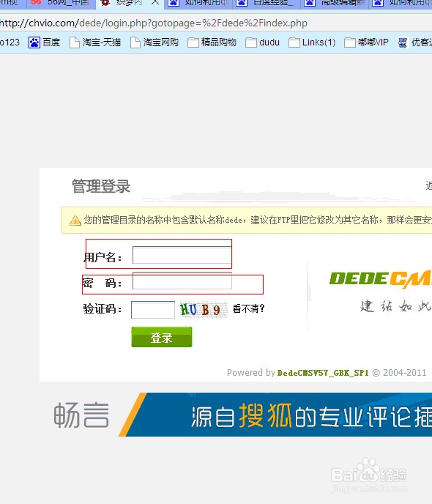432x504 pixels.
Task: Open the 淘宝-天猫 bookmark
Action: [95, 42]
